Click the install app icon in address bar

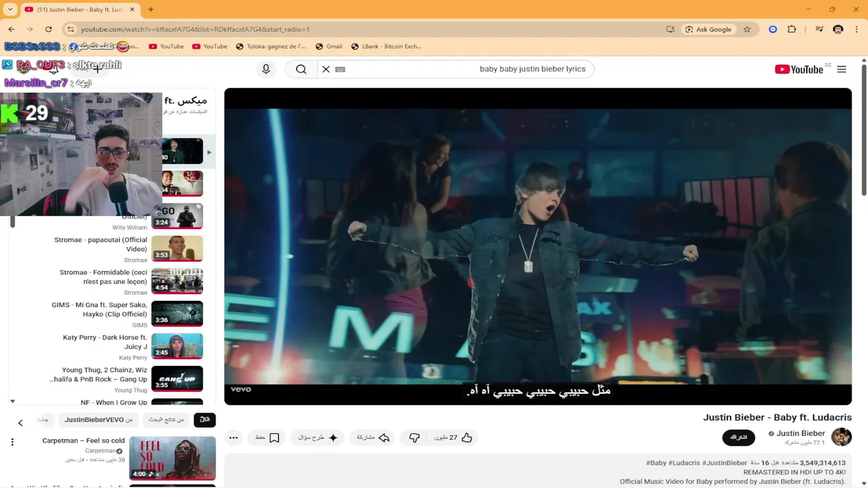click(670, 29)
